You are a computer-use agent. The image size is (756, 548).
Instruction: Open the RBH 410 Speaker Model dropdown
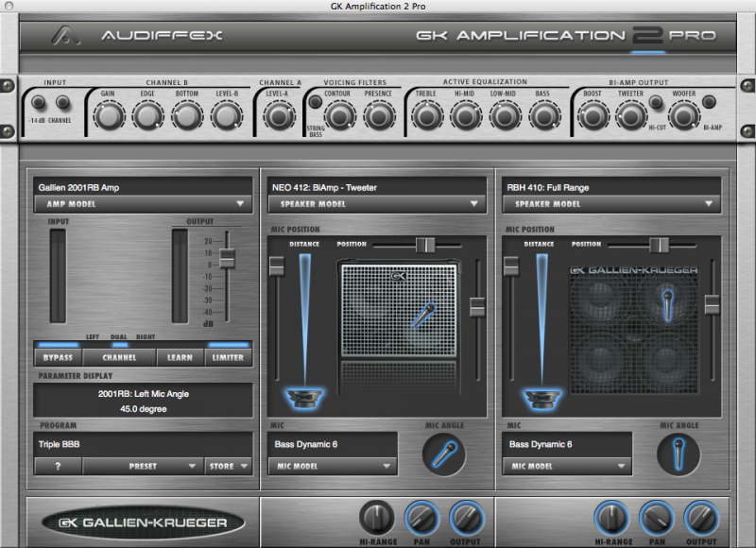tap(611, 204)
